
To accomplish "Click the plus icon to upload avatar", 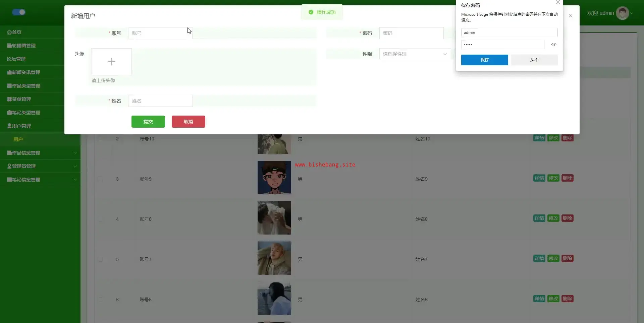I will [112, 62].
